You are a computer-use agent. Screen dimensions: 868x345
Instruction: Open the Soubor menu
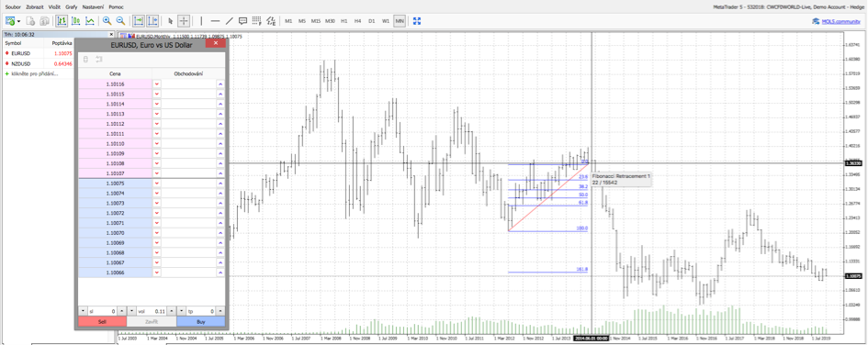pyautogui.click(x=13, y=7)
